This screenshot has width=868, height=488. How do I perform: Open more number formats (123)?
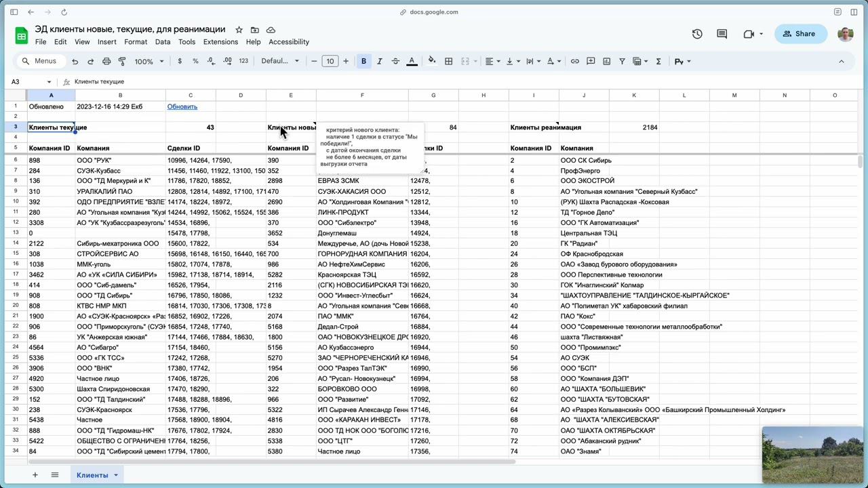[x=243, y=61]
